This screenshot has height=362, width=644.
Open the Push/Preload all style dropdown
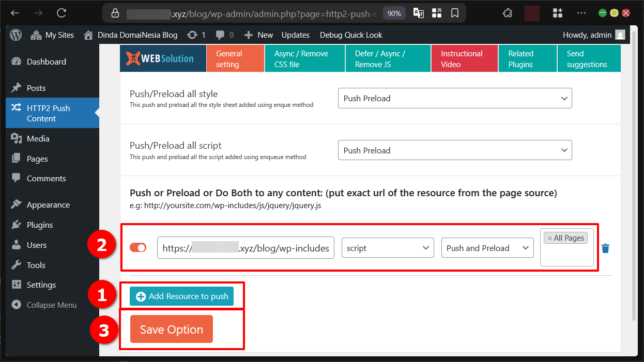[x=454, y=98]
